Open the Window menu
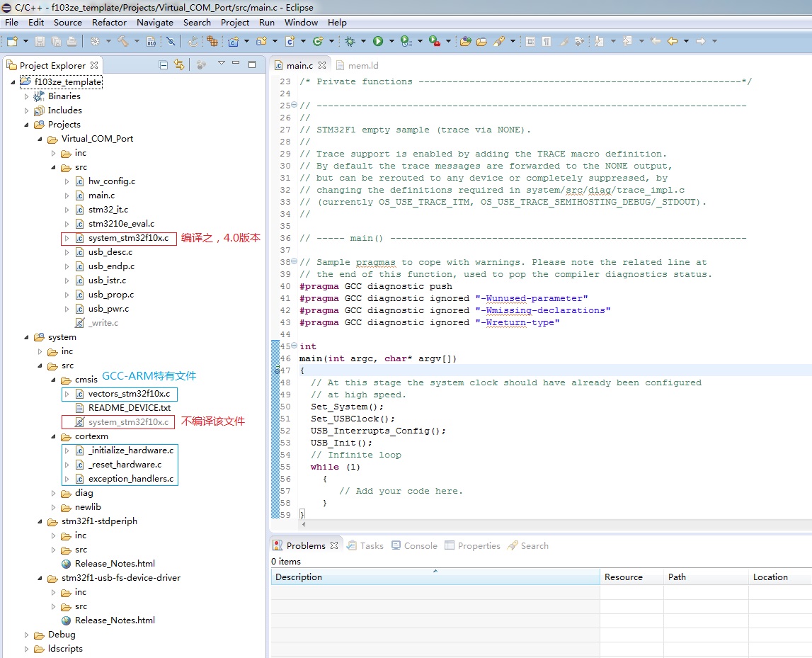The image size is (812, 658). (x=301, y=22)
